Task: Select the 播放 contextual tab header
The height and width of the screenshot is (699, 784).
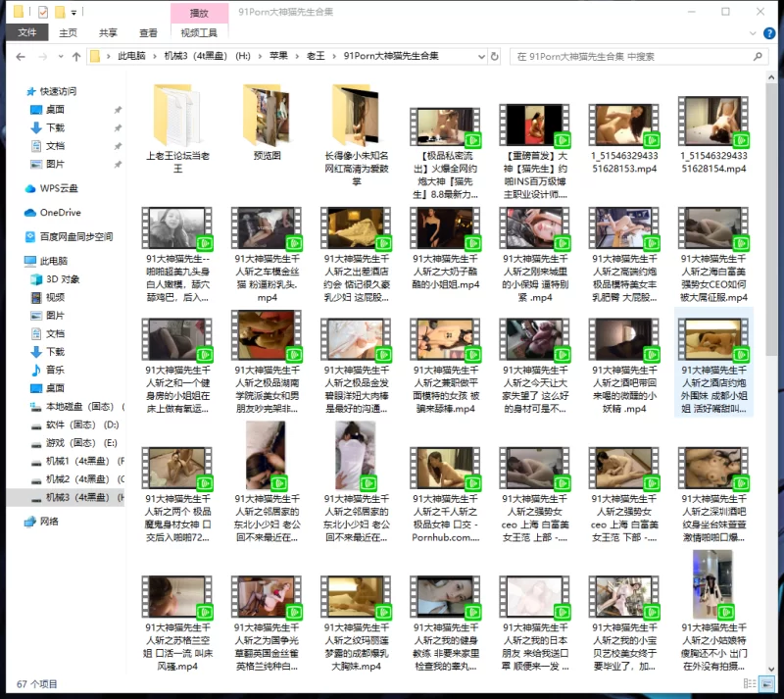Action: coord(199,13)
